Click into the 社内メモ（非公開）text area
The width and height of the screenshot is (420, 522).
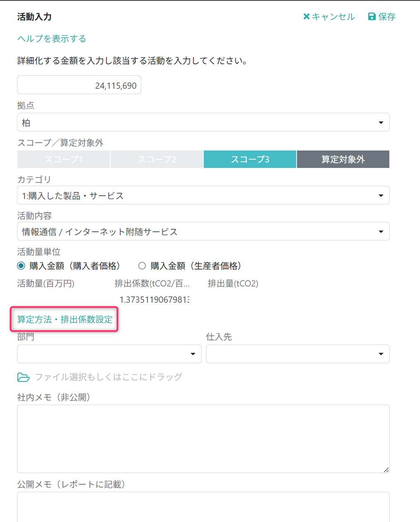(x=203, y=439)
